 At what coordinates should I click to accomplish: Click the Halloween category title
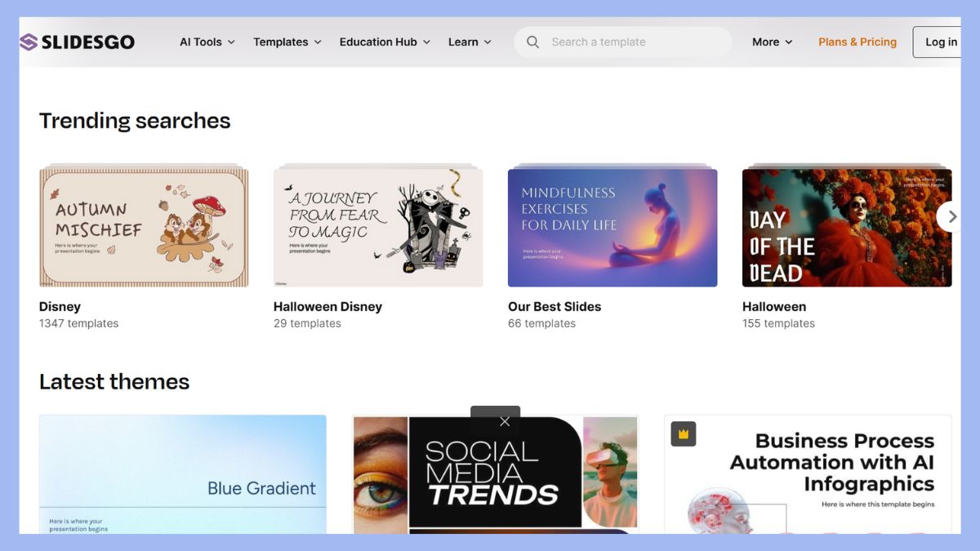[x=774, y=307]
